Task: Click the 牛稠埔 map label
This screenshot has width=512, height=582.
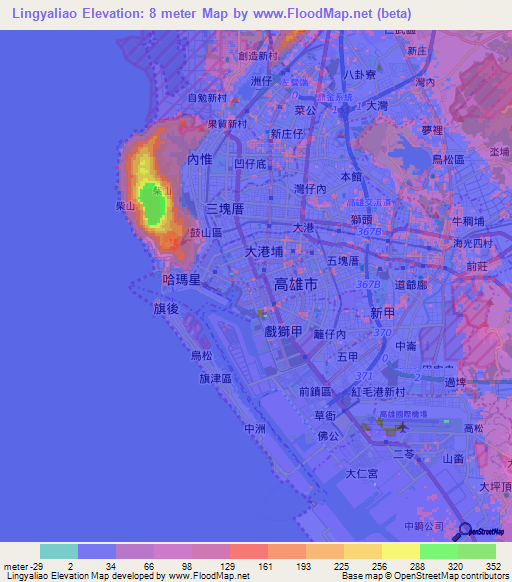Action: point(468,221)
